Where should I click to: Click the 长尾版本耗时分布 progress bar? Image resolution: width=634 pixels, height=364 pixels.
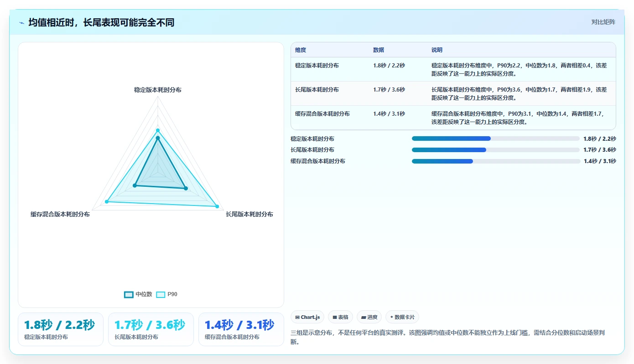tap(495, 150)
